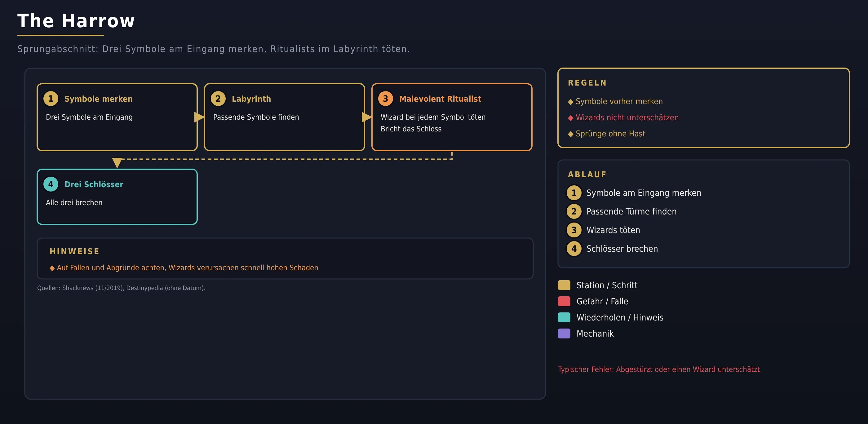The width and height of the screenshot is (868, 424).
Task: Click the ABLAUF heading
Action: [x=587, y=175]
